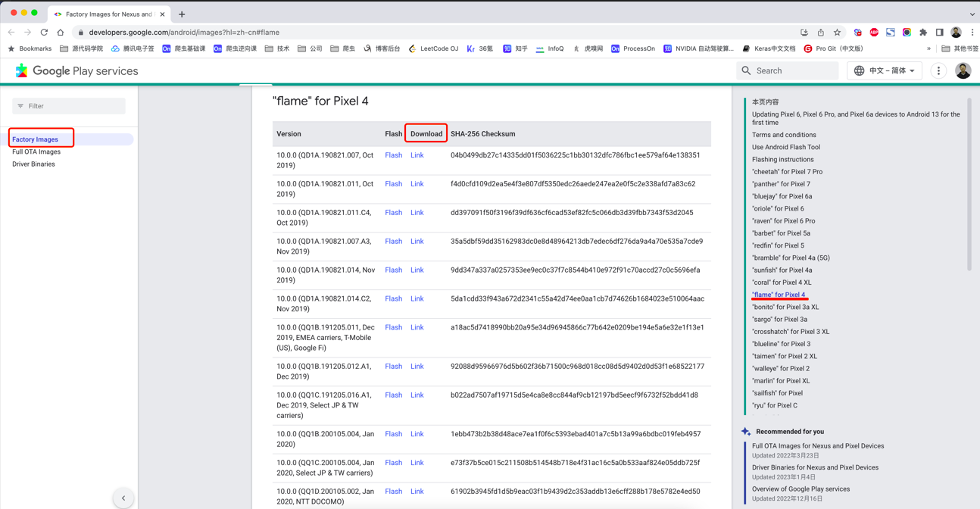Open the Chrome three-dot menu
This screenshot has height=509, width=980.
972,33
